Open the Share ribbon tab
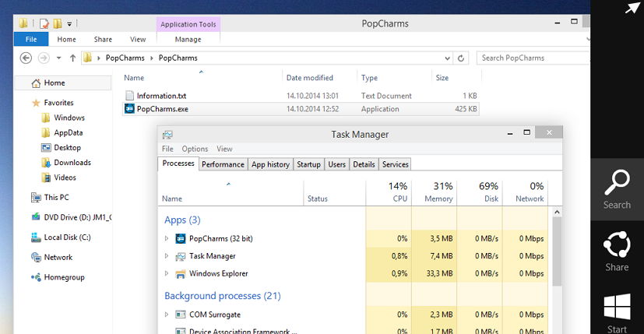This screenshot has height=334, width=644. [x=103, y=40]
